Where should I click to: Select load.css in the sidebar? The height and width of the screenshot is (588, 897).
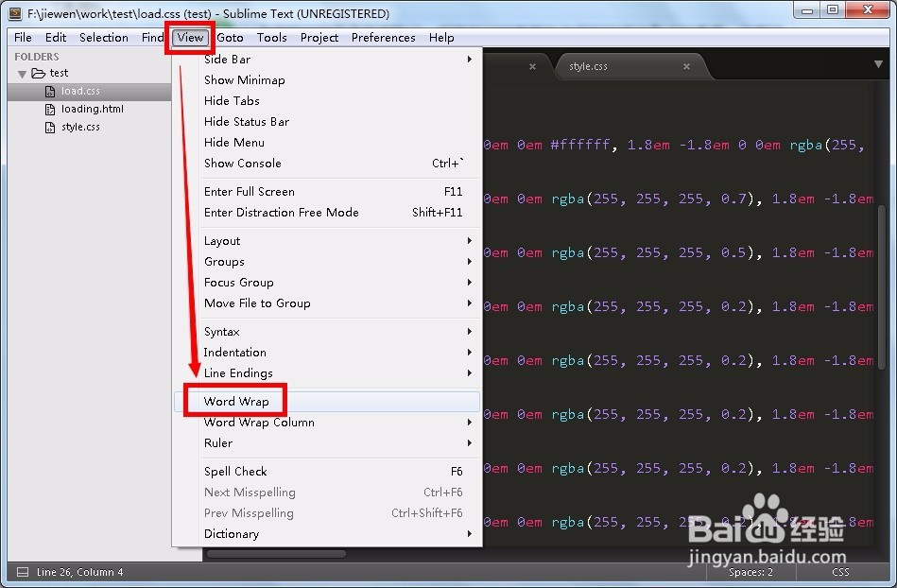click(x=89, y=91)
